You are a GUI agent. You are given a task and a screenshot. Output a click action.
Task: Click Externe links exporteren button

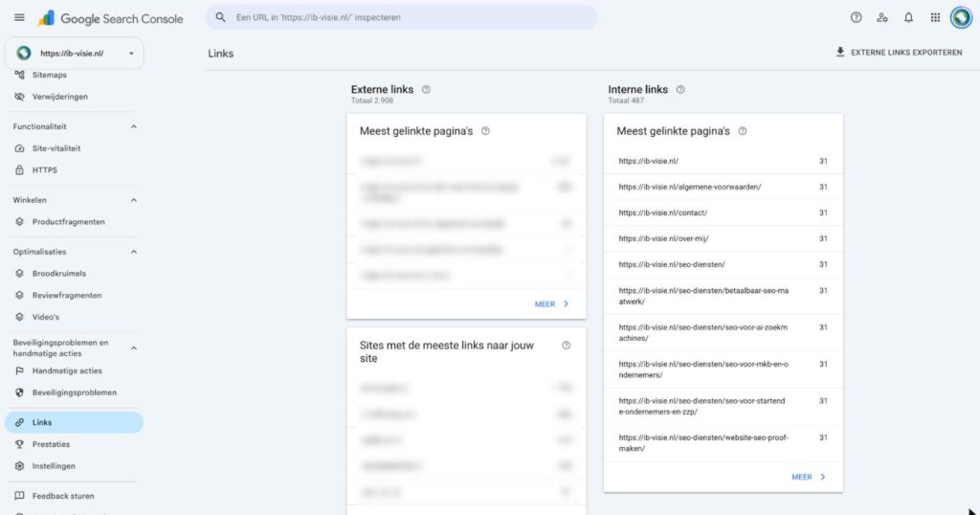point(899,53)
